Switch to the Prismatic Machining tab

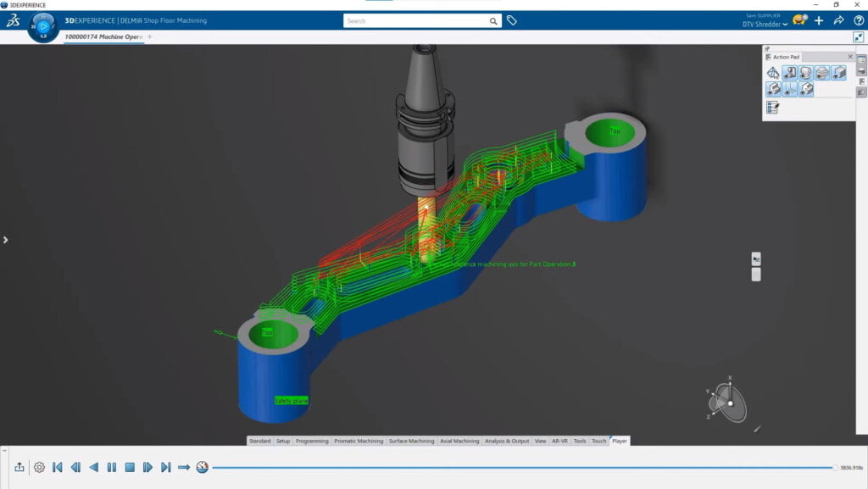359,441
